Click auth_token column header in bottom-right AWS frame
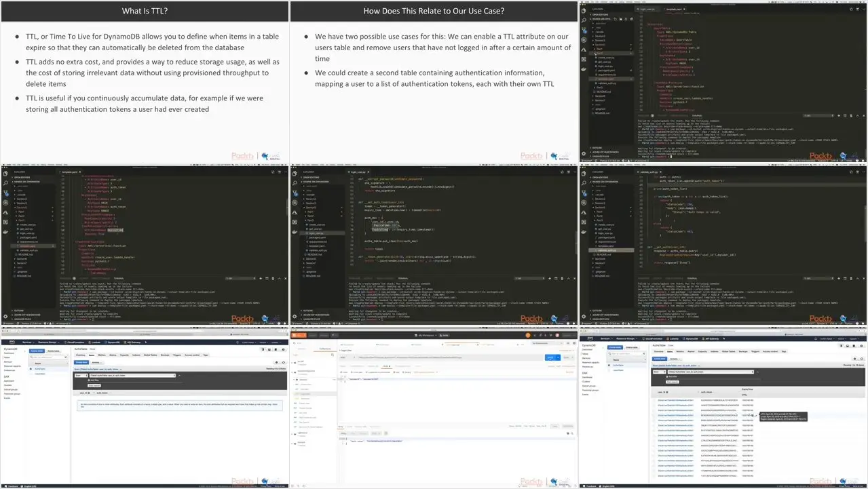The height and width of the screenshot is (489, 868). (706, 392)
